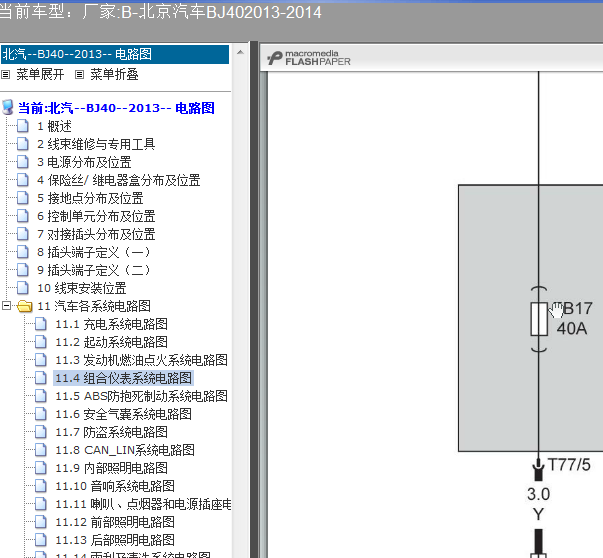
Task: Click the T77/5 connector label
Action: pos(569,465)
